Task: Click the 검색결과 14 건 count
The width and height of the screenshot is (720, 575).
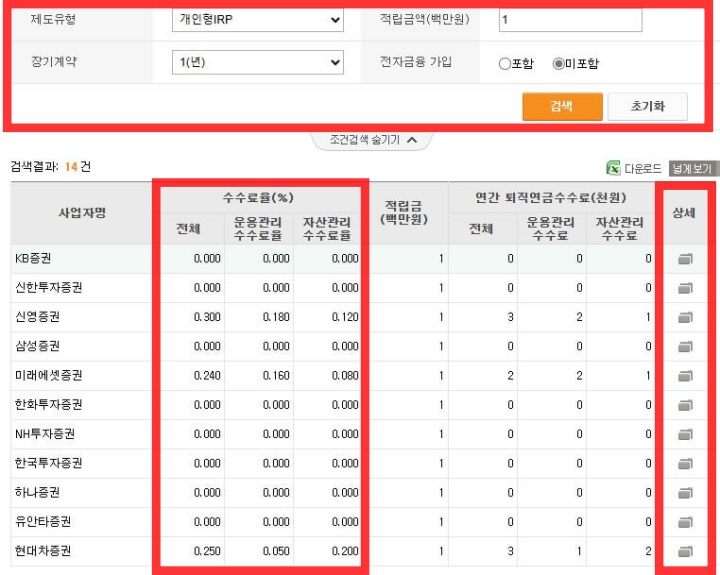Action: click(x=51, y=167)
